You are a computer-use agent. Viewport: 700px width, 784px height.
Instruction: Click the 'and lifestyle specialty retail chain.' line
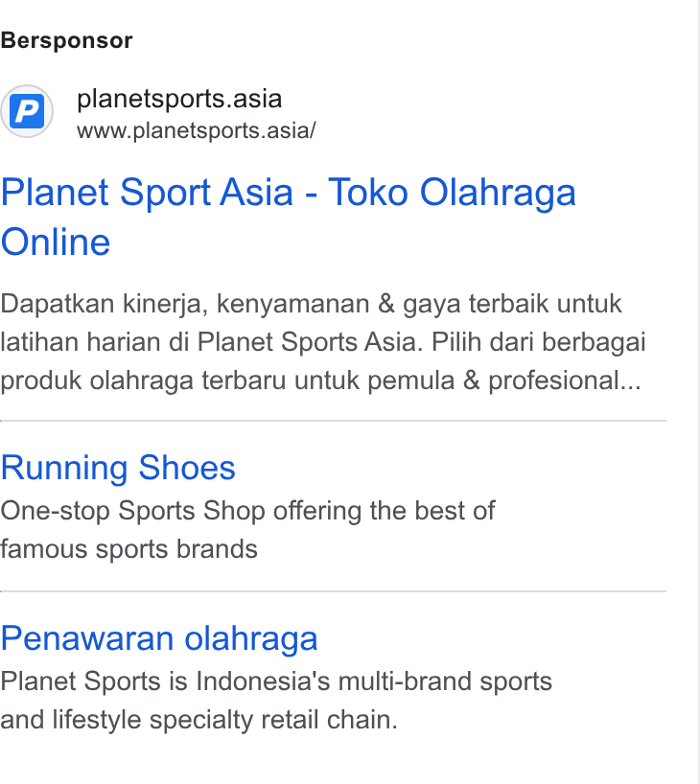(x=198, y=720)
